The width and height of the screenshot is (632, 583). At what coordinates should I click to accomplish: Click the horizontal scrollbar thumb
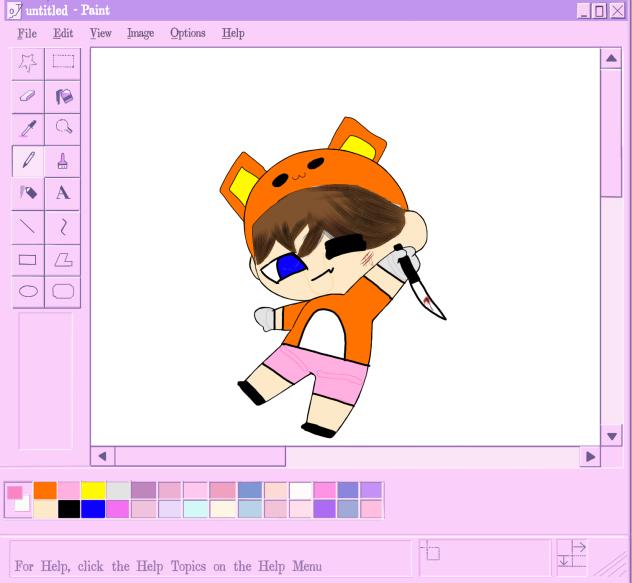[x=200, y=456]
